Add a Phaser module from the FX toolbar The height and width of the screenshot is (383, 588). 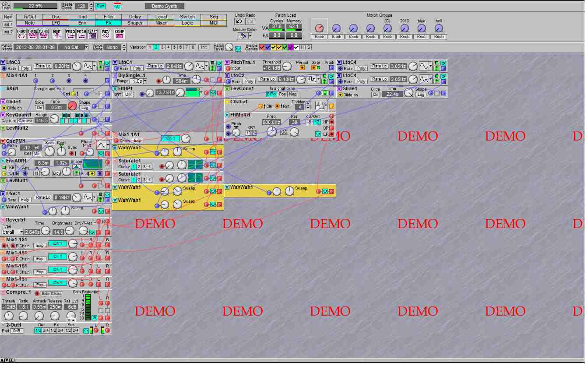(32, 33)
